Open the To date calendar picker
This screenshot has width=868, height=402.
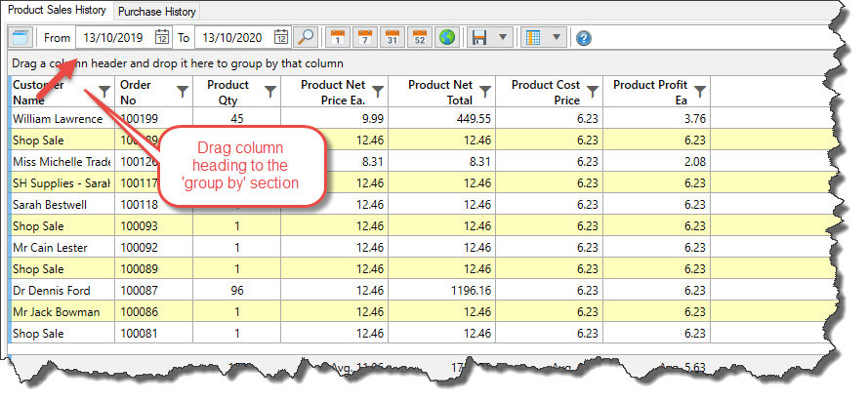281,38
